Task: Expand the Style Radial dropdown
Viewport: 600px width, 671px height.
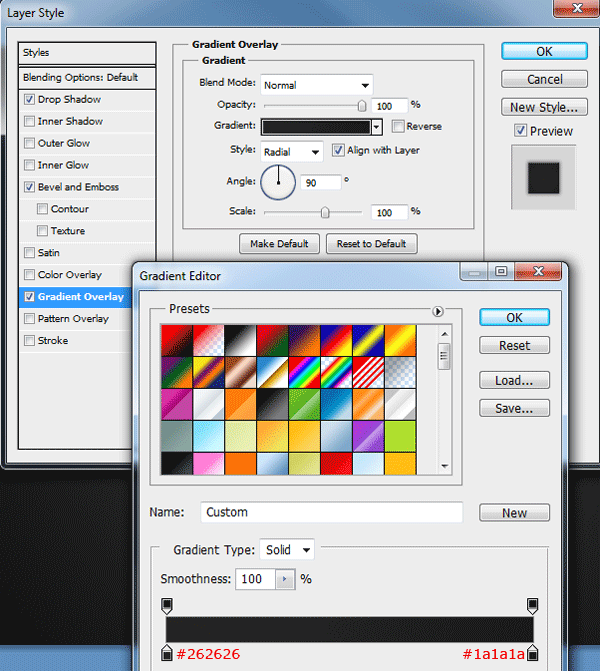Action: pos(291,152)
